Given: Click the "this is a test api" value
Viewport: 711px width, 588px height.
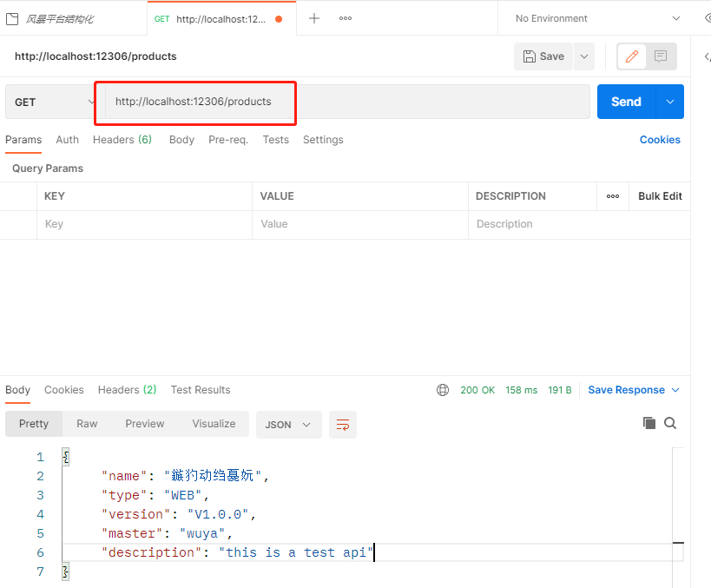Looking at the screenshot, I should [296, 552].
